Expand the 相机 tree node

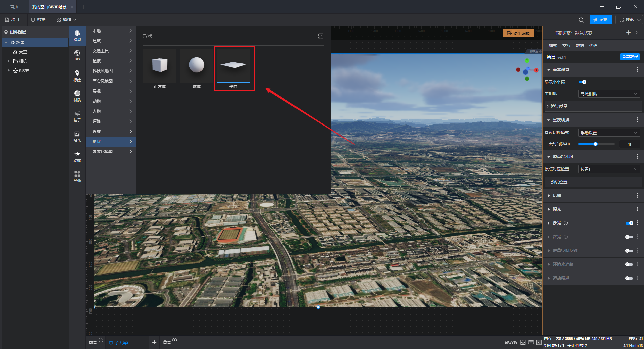tap(9, 61)
